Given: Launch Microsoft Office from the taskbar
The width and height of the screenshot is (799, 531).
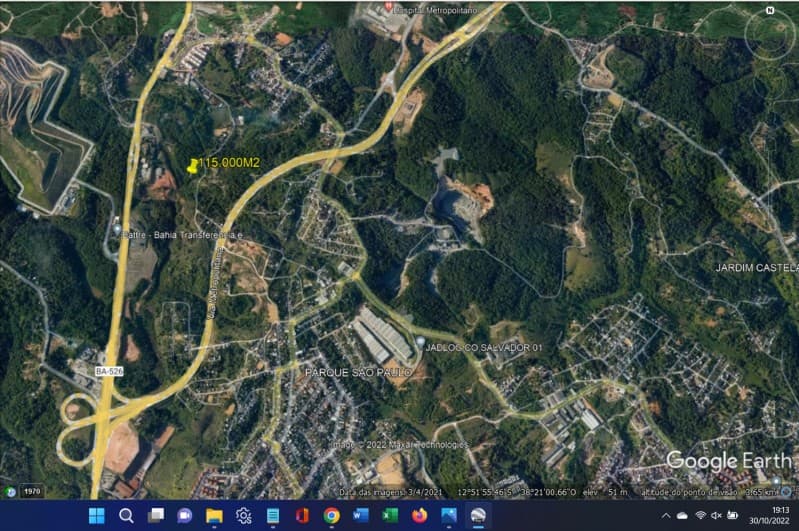Looking at the screenshot, I should click(302, 516).
